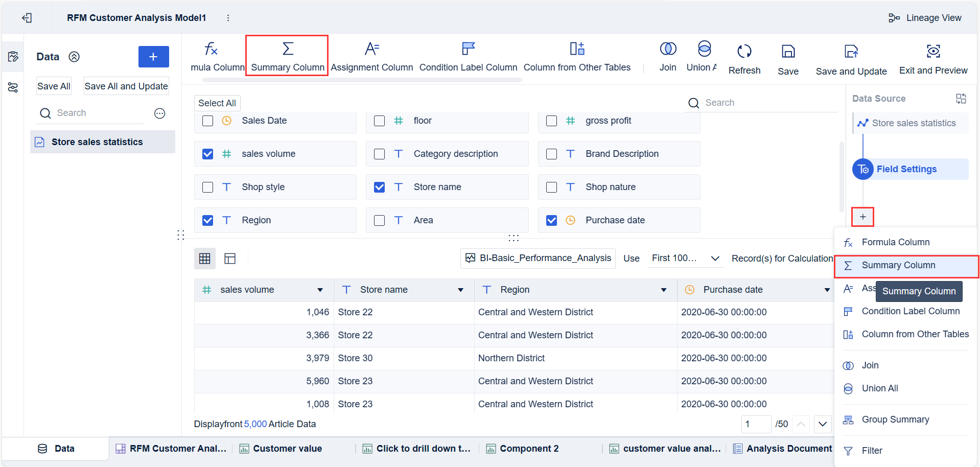Open the Region column header dropdown
The width and height of the screenshot is (980, 467).
663,290
